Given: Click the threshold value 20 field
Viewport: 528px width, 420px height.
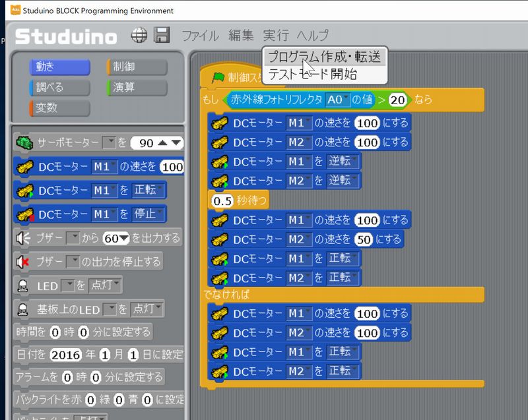Looking at the screenshot, I should (x=397, y=100).
